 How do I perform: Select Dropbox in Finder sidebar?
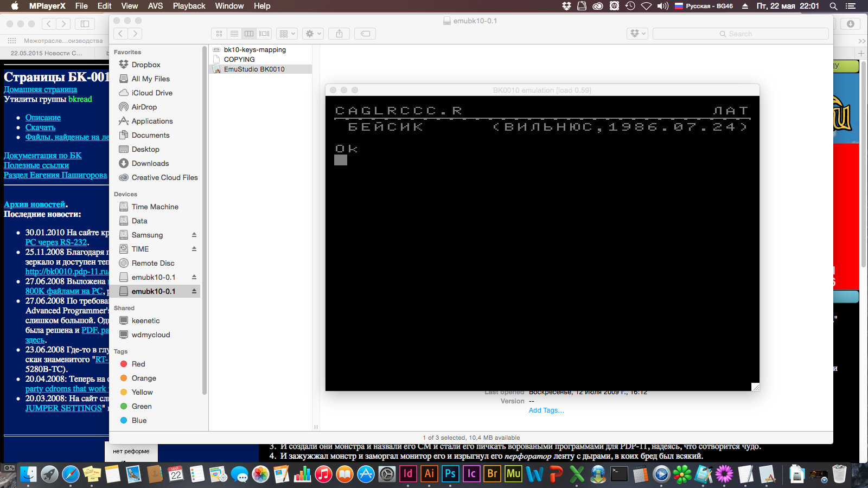point(146,65)
